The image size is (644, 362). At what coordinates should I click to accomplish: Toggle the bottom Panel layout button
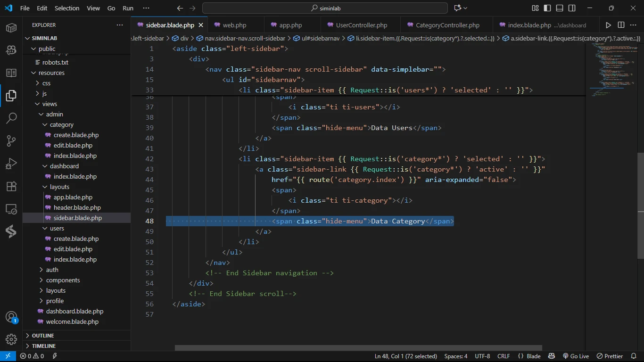tap(560, 8)
